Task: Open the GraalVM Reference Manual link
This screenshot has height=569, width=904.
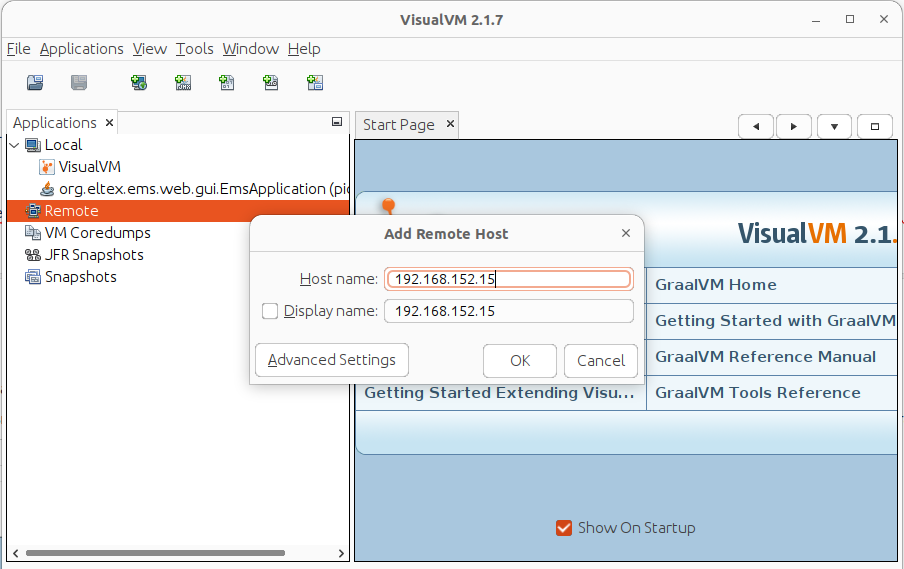Action: pos(766,357)
